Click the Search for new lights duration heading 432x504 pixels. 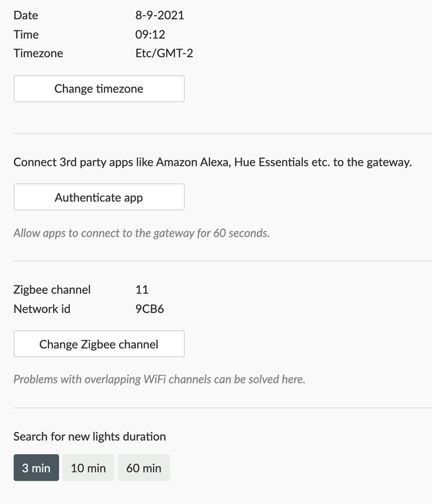[89, 436]
